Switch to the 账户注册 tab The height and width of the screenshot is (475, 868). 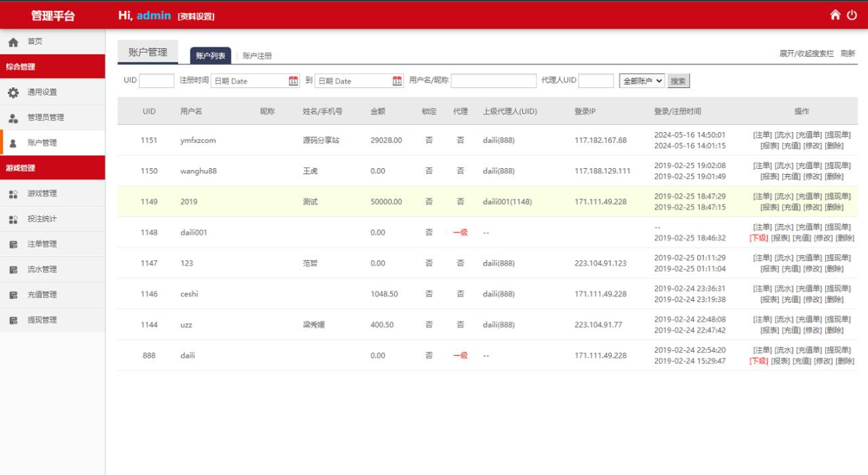[257, 56]
